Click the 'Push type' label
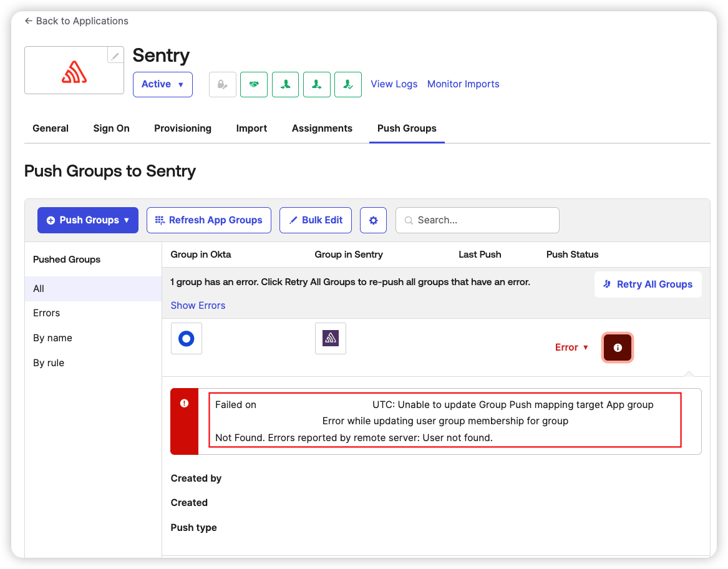Screen dimensions: 728x569 pos(193,528)
